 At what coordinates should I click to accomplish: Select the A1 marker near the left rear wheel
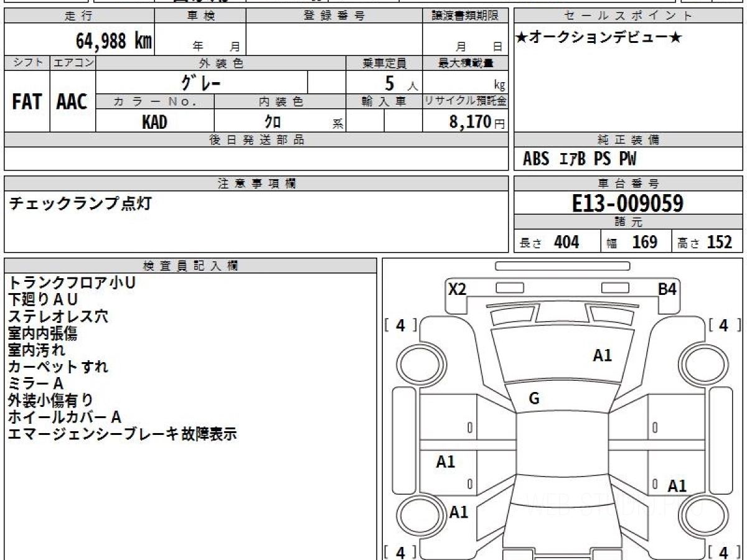coord(460,511)
